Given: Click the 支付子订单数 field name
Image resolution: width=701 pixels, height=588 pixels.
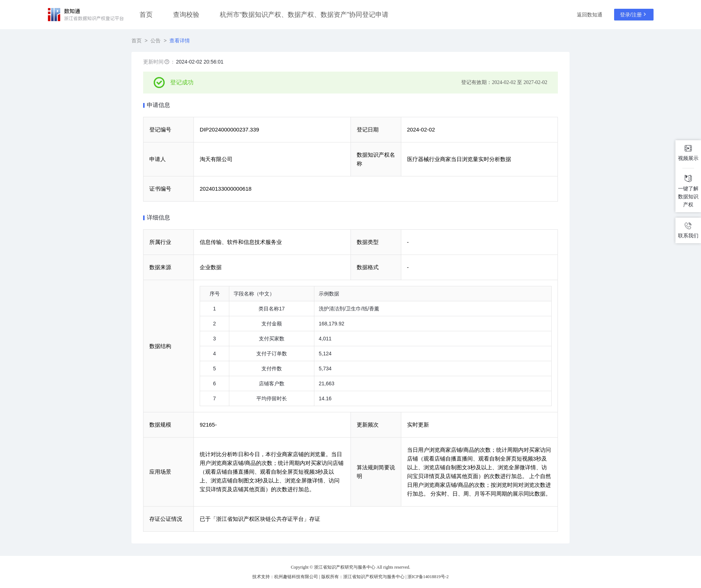Looking at the screenshot, I should (272, 354).
